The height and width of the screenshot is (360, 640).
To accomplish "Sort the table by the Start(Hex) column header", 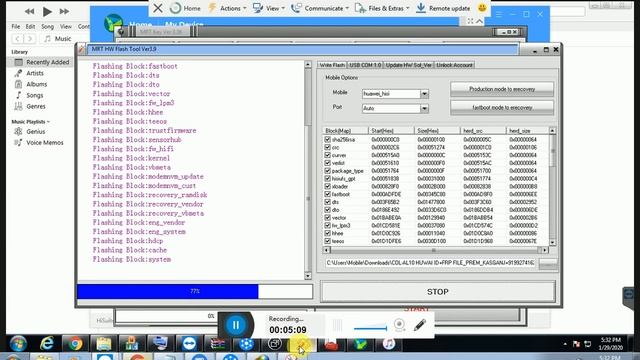I will point(391,131).
